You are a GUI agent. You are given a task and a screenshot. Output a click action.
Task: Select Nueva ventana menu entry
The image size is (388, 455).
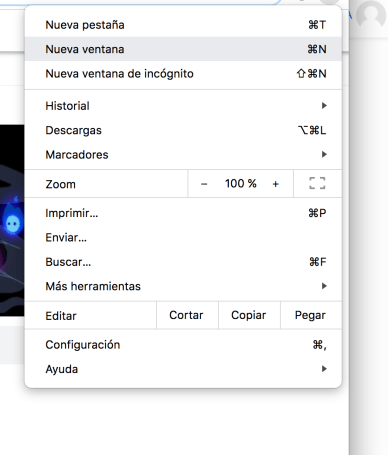pos(183,49)
